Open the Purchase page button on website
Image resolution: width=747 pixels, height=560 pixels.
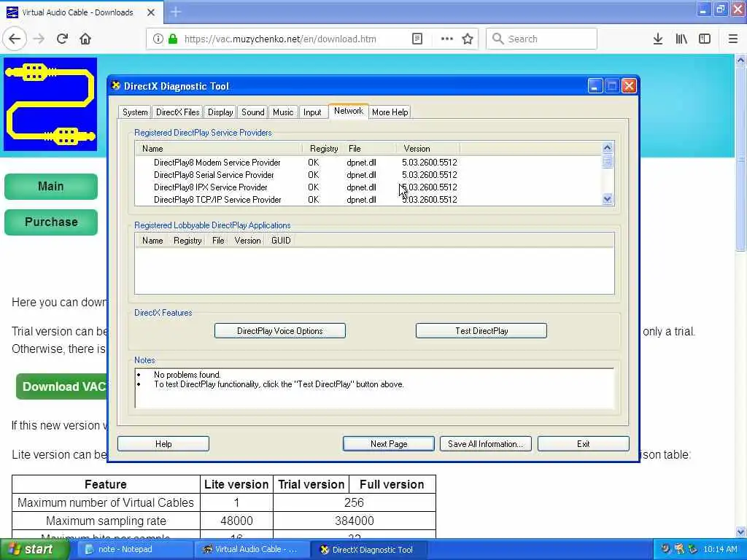(51, 222)
